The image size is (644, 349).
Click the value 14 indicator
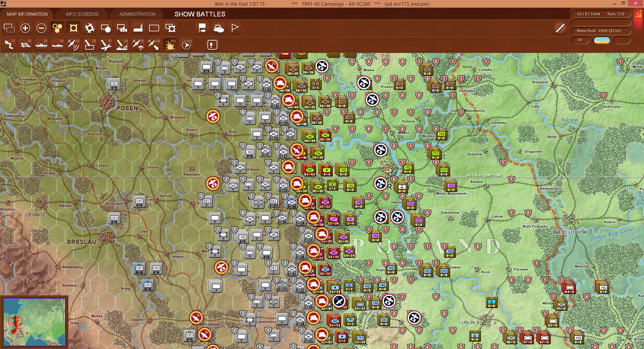click(x=580, y=40)
